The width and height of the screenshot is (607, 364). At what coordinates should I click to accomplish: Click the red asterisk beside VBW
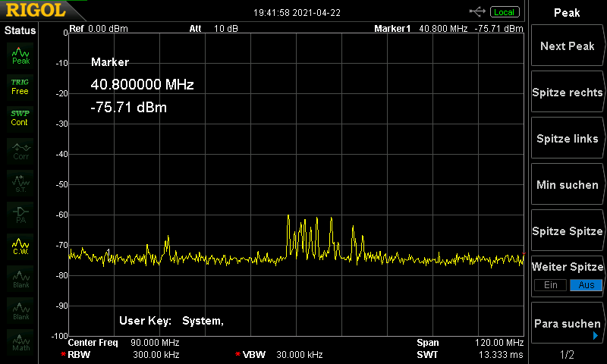[x=238, y=354]
